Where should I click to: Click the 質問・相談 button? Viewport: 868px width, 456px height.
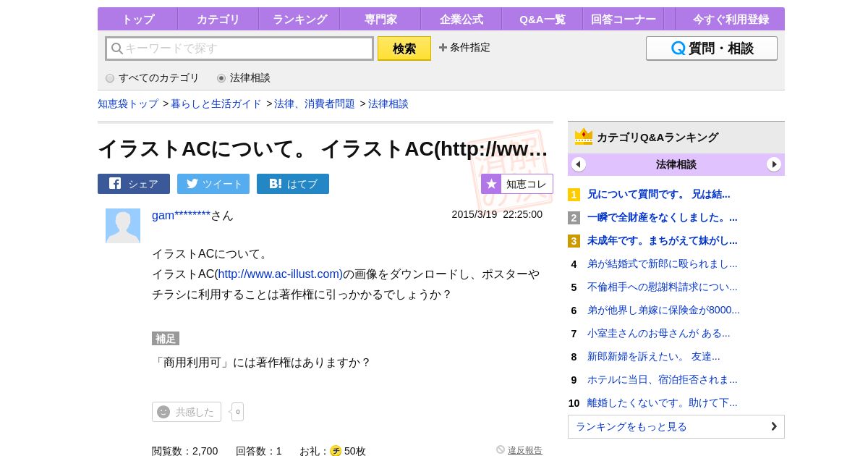point(712,48)
